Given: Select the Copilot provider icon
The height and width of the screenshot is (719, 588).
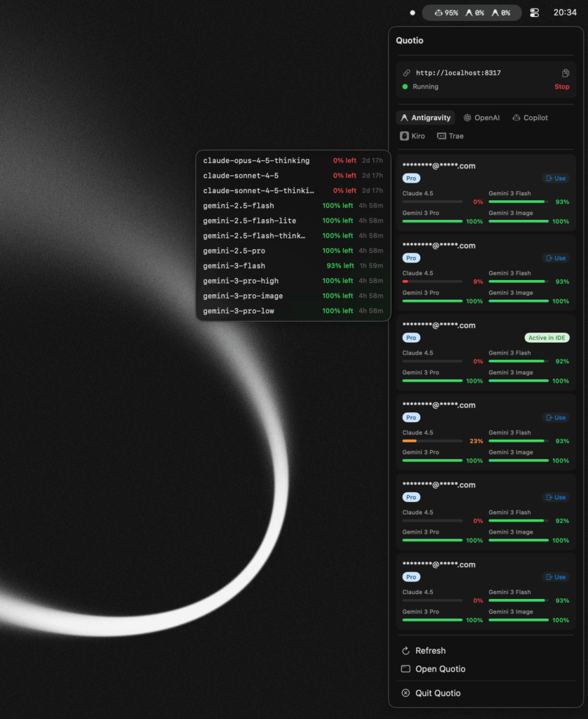Looking at the screenshot, I should (x=516, y=118).
